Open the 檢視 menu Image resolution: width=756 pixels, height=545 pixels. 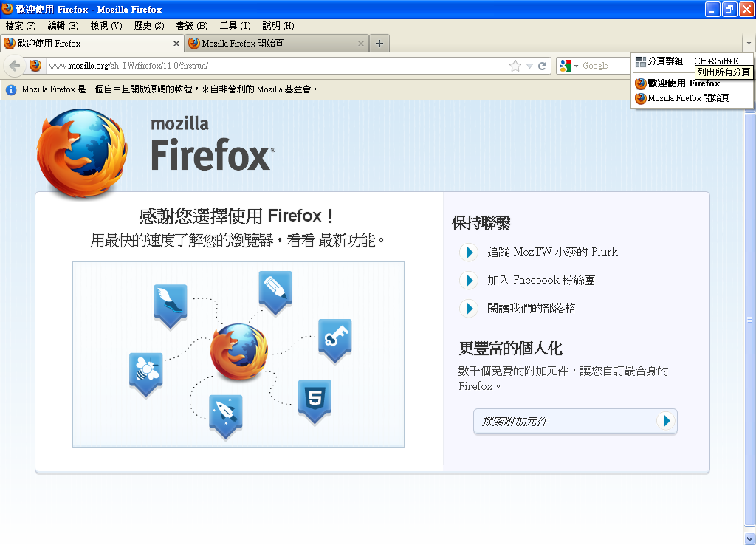click(106, 26)
